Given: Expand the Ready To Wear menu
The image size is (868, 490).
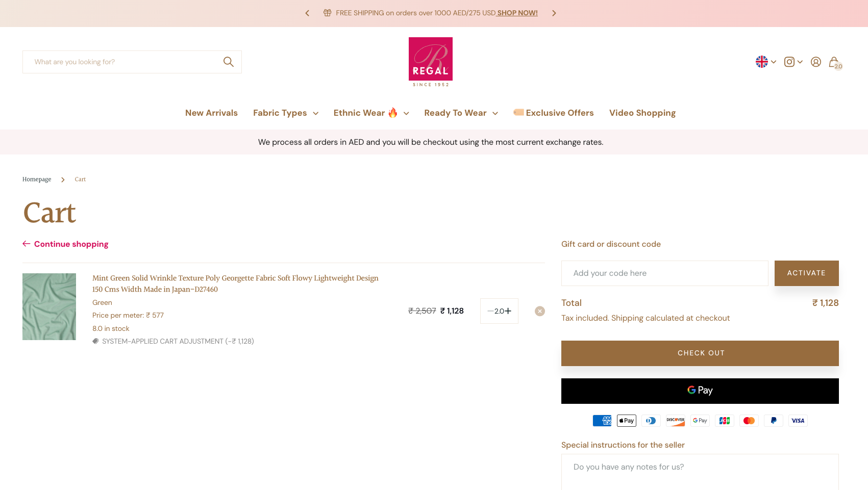Looking at the screenshot, I should tap(461, 113).
